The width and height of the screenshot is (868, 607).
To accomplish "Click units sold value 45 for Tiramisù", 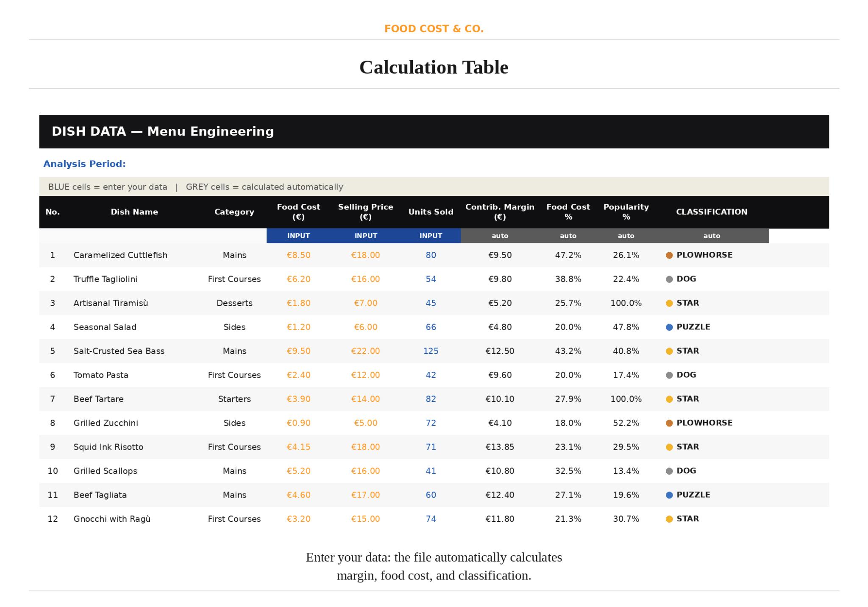I will click(431, 303).
